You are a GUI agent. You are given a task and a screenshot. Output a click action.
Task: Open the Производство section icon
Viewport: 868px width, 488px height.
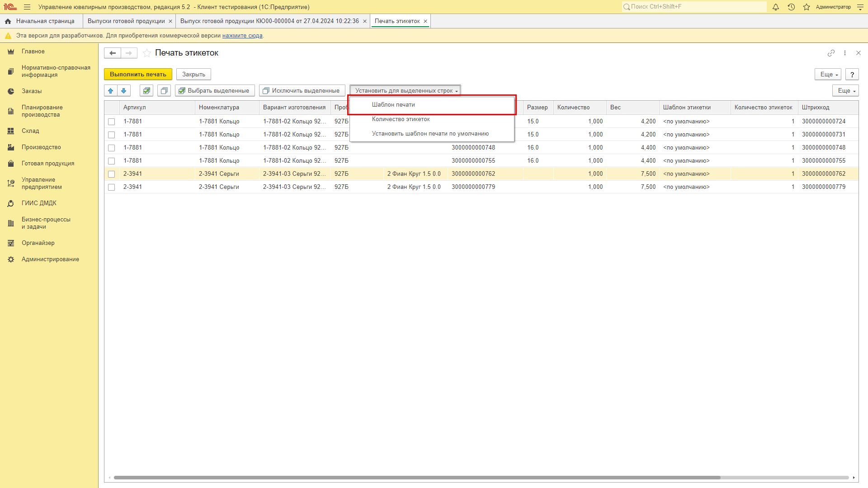click(11, 147)
